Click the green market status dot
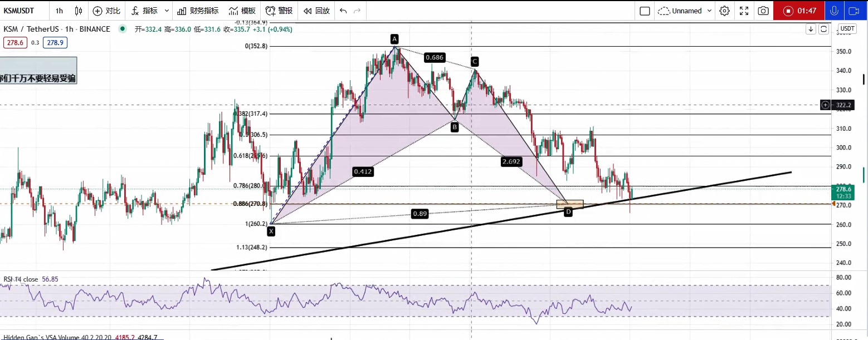 pyautogui.click(x=123, y=29)
